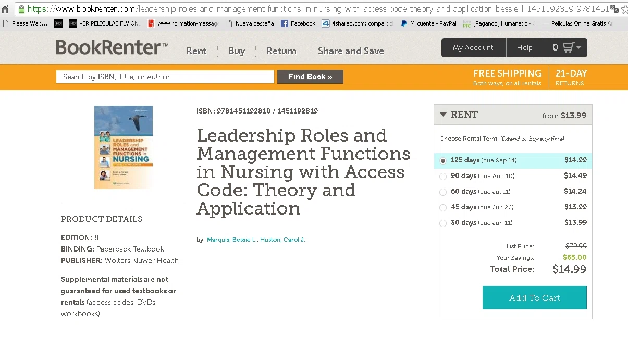Click the 'PUBLISHER: Wolters Kluwer Health' detail
Image resolution: width=628 pixels, height=364 pixels.
[x=120, y=260]
